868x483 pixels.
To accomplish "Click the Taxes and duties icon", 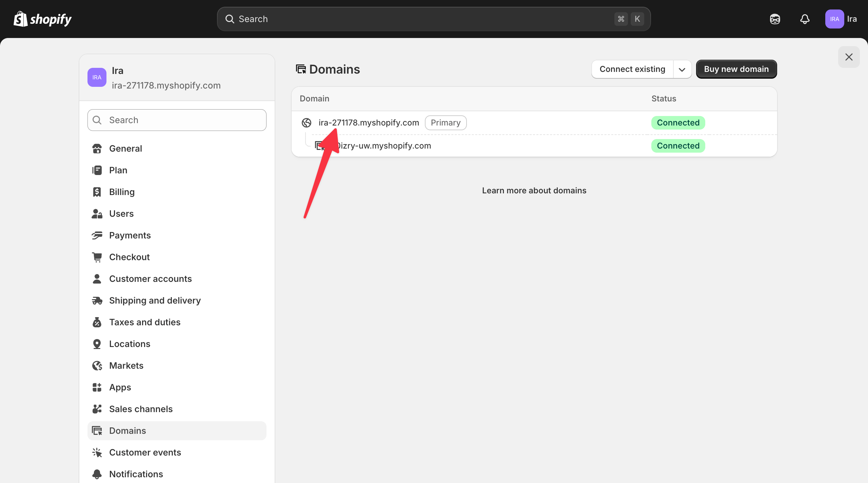I will click(97, 322).
